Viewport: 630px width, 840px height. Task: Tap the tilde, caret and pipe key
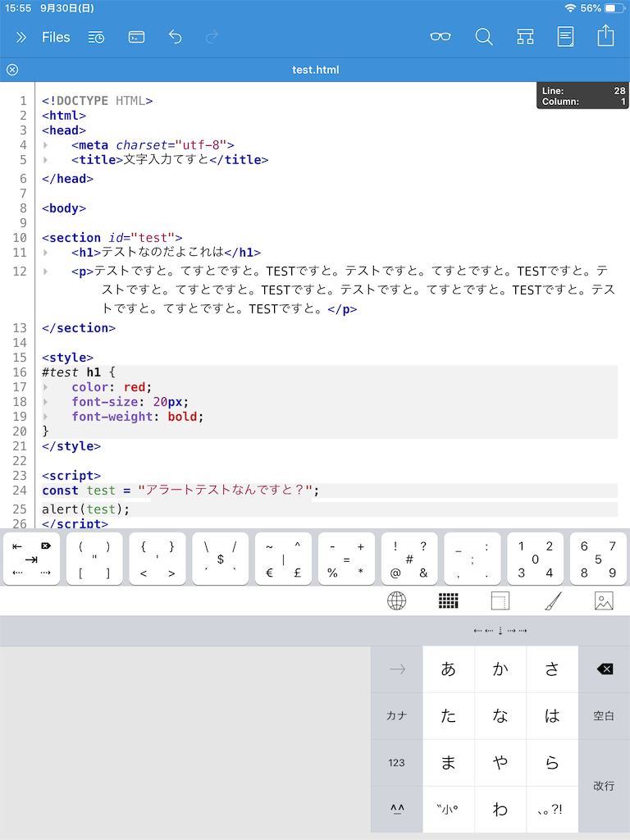pyautogui.click(x=283, y=559)
